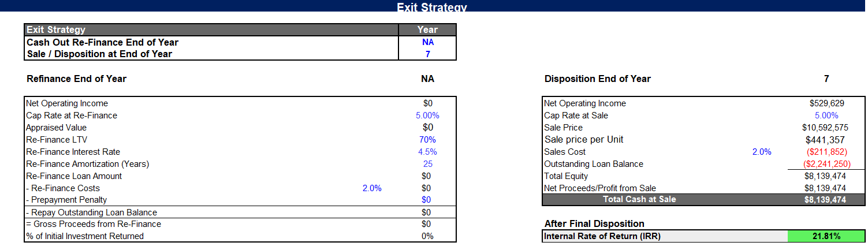Screen dimensions: 868x246
Task: Click the Total Cash at Sale $8,139,474 cell
Action: coord(826,200)
